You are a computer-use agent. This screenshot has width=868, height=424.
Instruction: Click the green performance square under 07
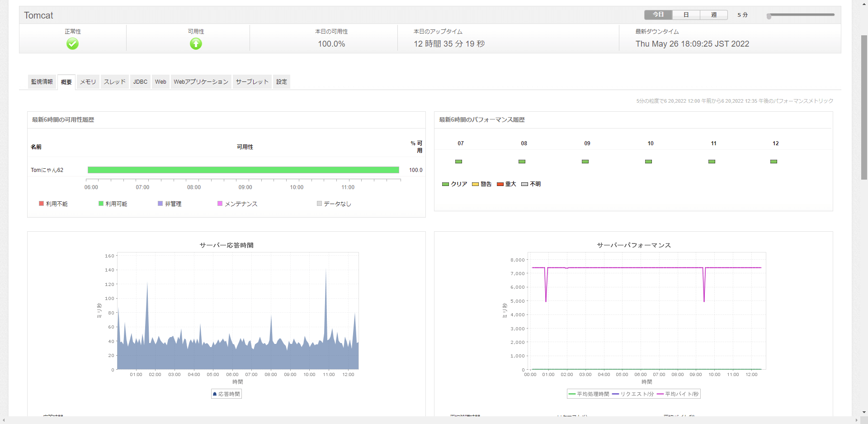coord(459,161)
